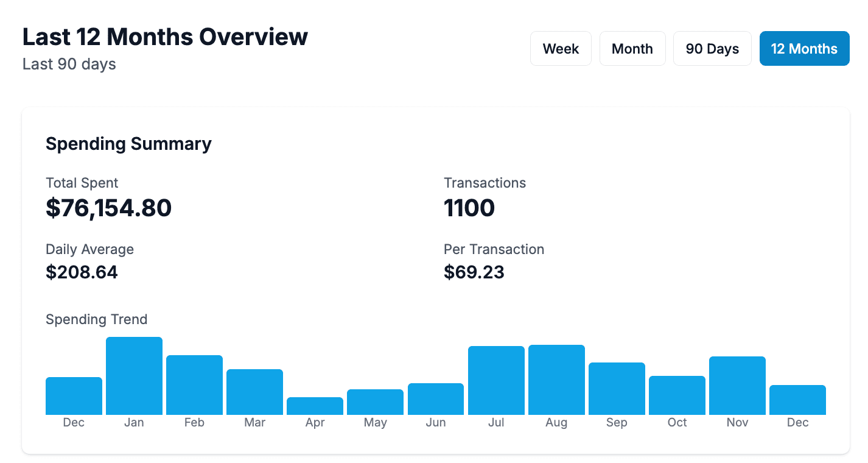Image resolution: width=868 pixels, height=463 pixels.
Task: Click the Total Spent amount $76,154.80
Action: [x=108, y=208]
